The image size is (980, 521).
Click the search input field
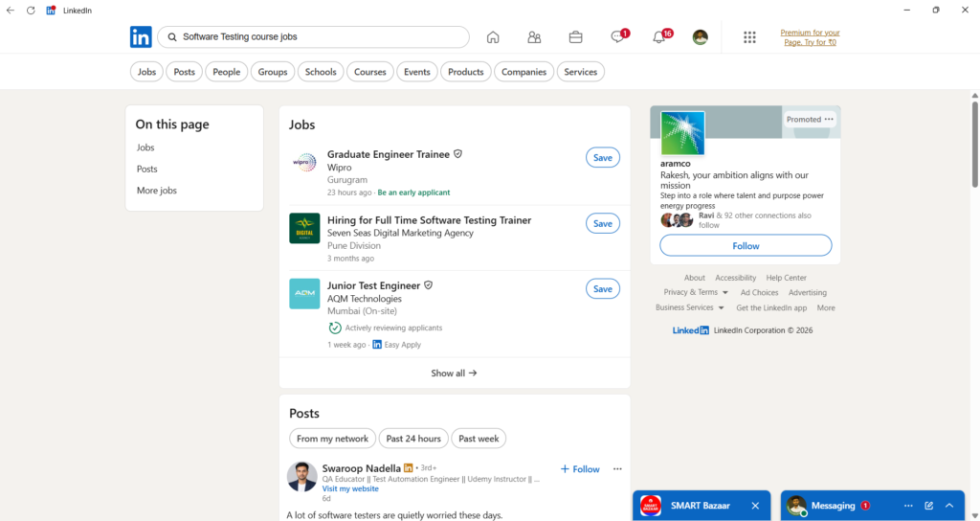pyautogui.click(x=313, y=37)
